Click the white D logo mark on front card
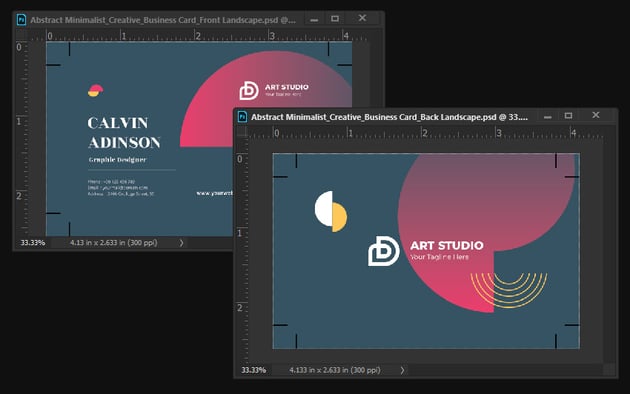The height and width of the screenshot is (394, 630). click(249, 90)
